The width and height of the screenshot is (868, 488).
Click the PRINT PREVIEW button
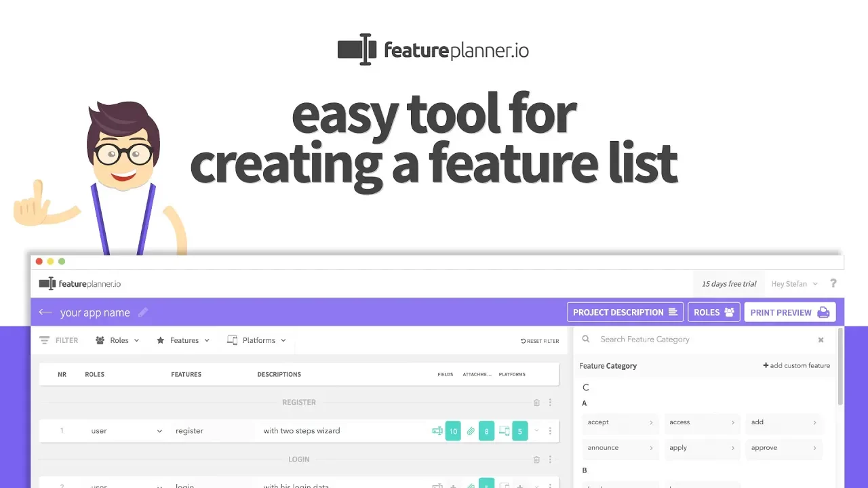coord(790,312)
